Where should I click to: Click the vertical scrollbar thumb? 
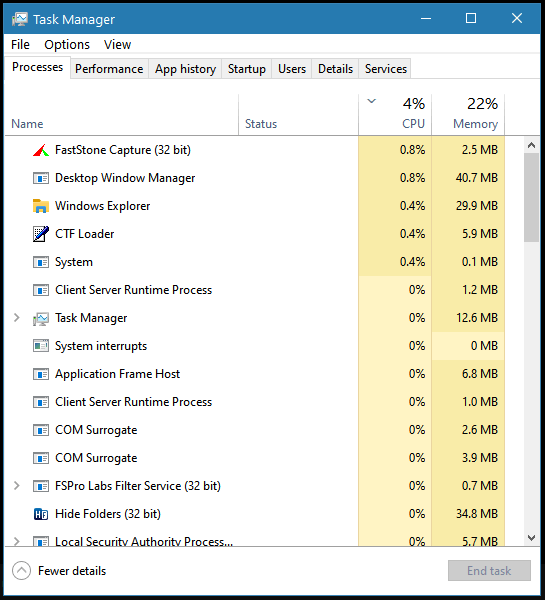click(x=531, y=197)
